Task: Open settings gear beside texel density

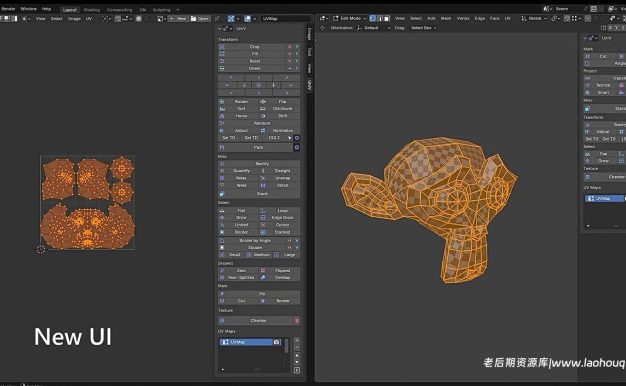Action: tap(297, 138)
